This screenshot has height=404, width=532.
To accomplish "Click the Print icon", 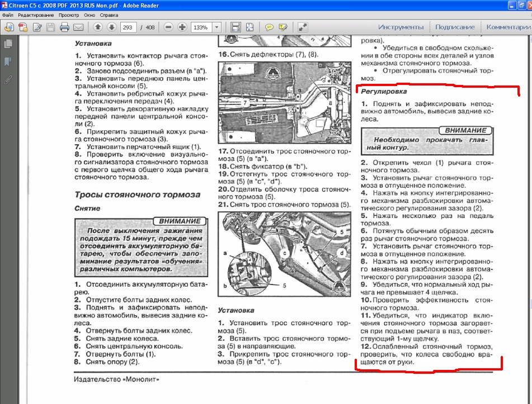I will coord(64,27).
